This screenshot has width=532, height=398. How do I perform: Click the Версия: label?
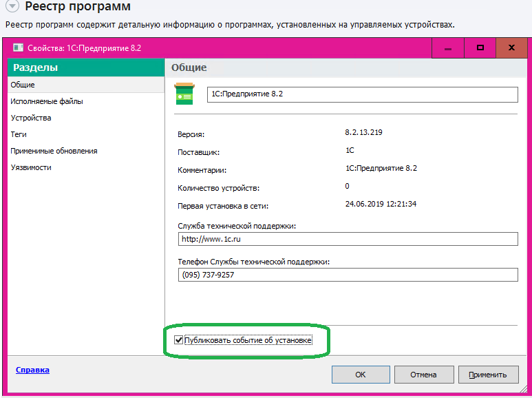pyautogui.click(x=191, y=134)
